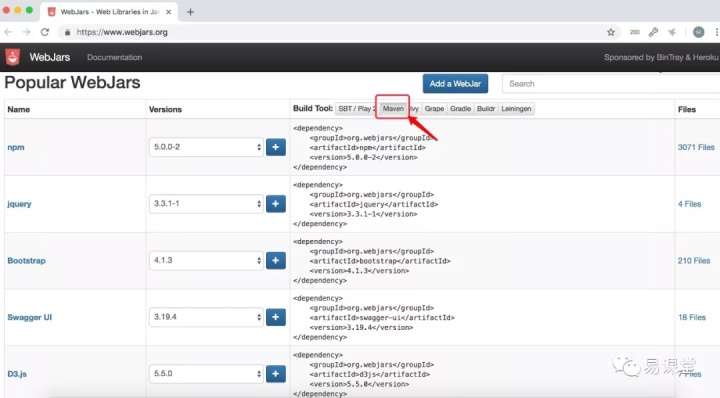
Task: Open jquery version dropdown 3.3.1-1
Action: pyautogui.click(x=206, y=203)
